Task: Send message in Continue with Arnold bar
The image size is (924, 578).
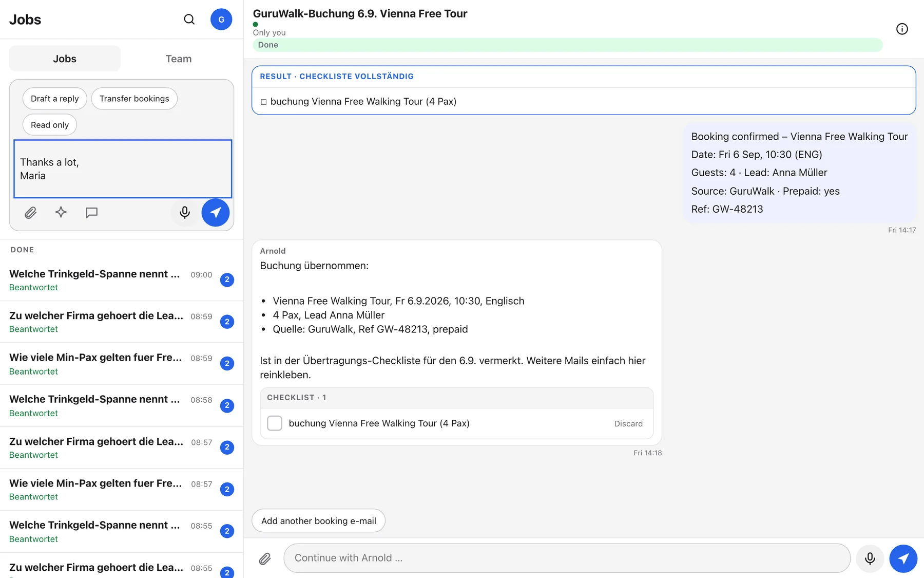Action: 903,558
